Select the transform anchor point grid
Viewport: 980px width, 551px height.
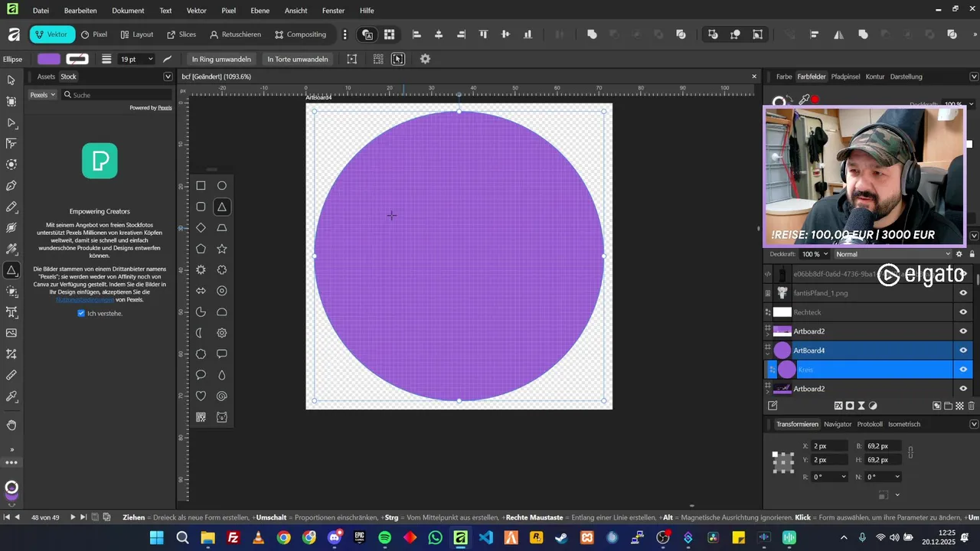click(x=783, y=462)
